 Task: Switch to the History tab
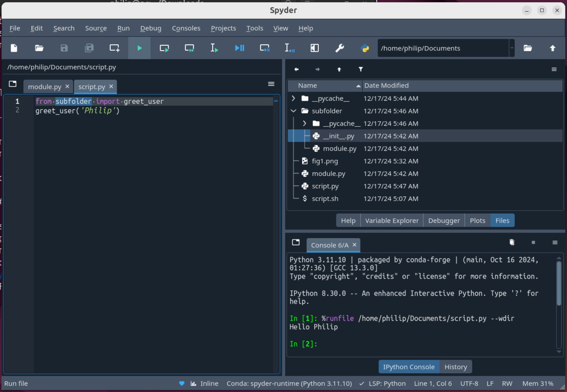tap(456, 367)
